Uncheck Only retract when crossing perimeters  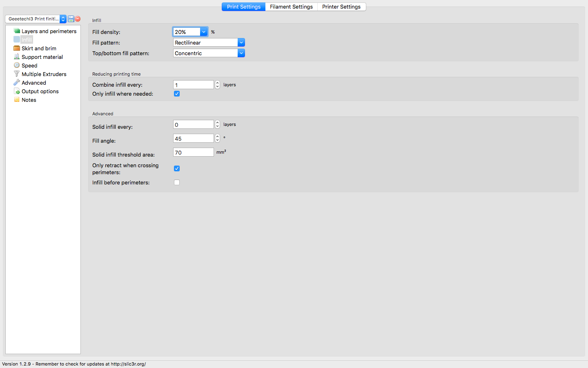tap(177, 168)
